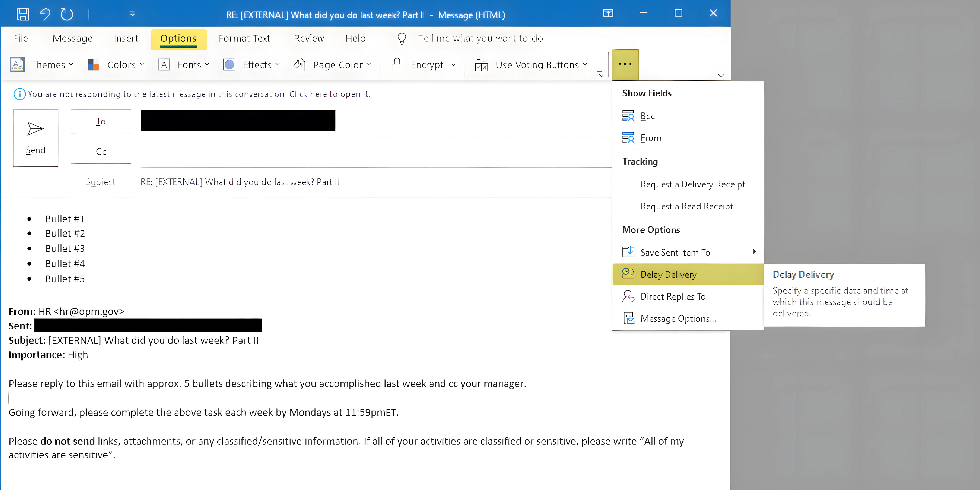Click the three-dot ribbon overflow button
This screenshot has width=980, height=490.
coord(625,65)
